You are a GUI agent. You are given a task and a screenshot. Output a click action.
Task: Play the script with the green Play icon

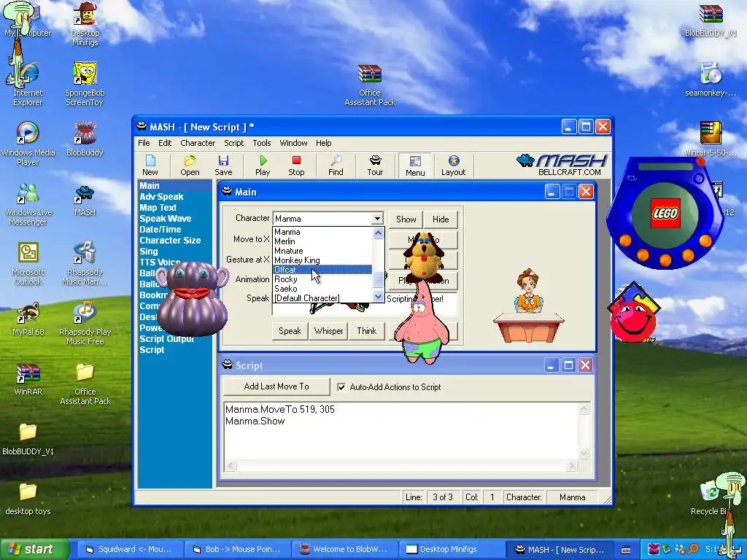(x=263, y=166)
